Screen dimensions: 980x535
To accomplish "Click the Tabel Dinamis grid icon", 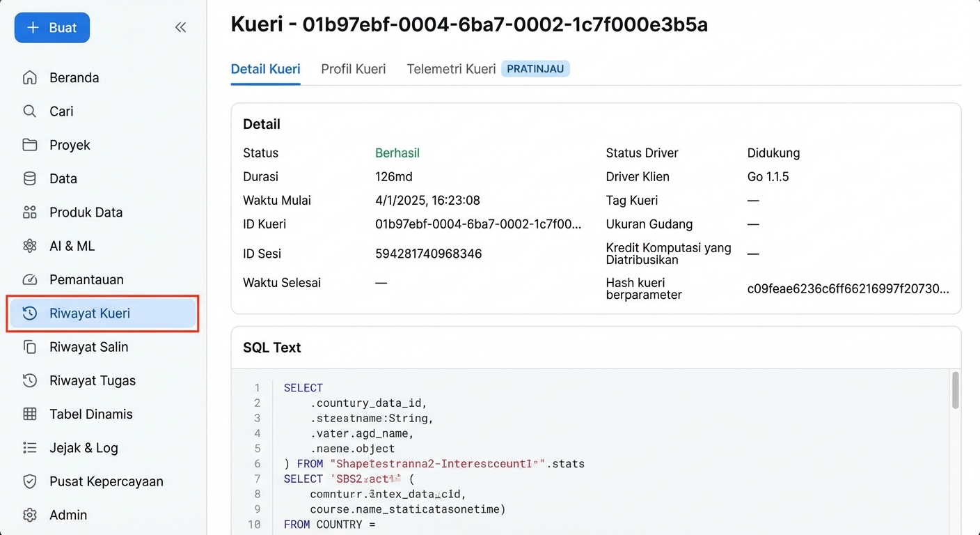I will (x=29, y=414).
